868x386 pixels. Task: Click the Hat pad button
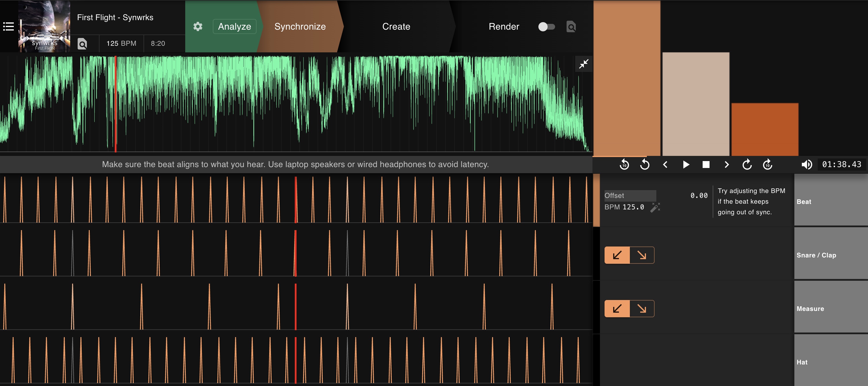point(831,360)
